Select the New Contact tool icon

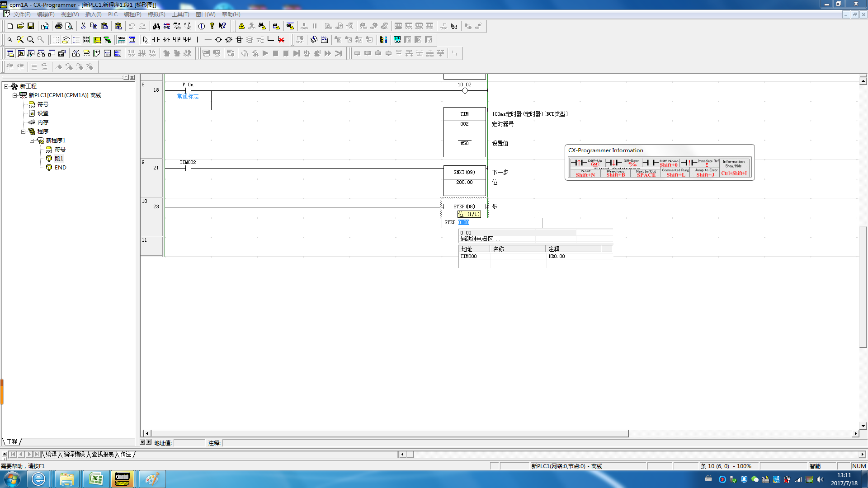[x=156, y=40]
